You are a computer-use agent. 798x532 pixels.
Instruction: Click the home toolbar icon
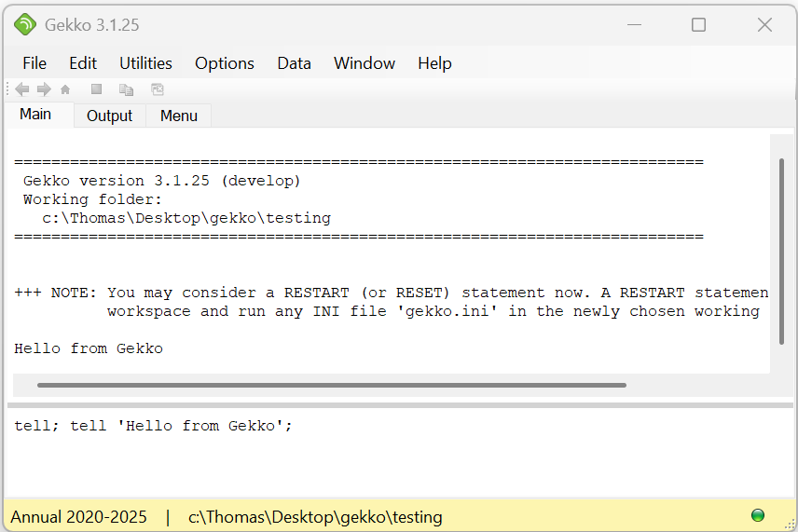pyautogui.click(x=65, y=89)
